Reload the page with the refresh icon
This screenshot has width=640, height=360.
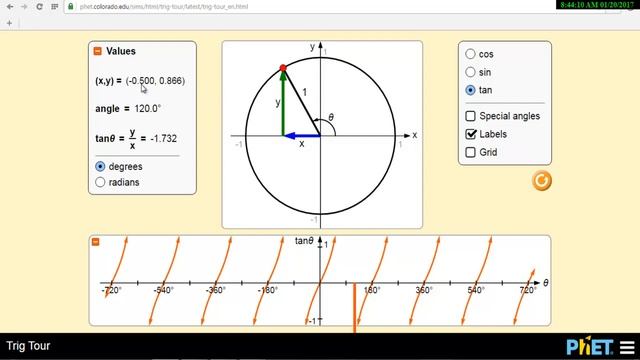39,7
